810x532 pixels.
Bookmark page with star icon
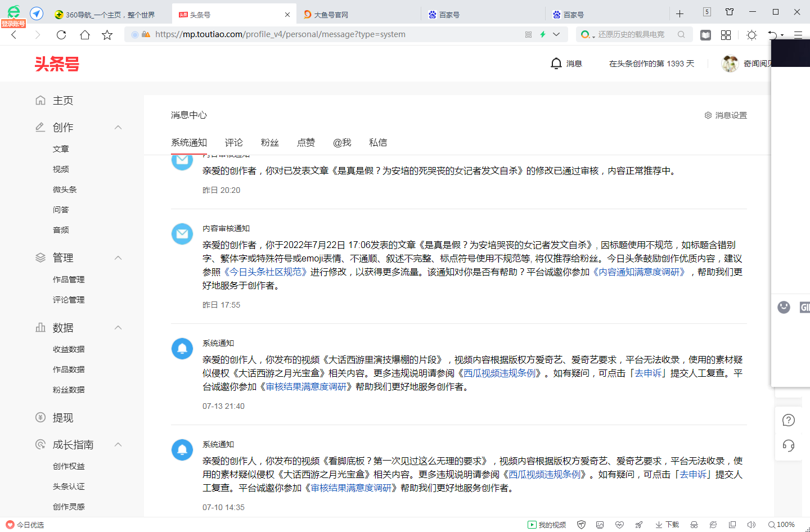(x=107, y=35)
